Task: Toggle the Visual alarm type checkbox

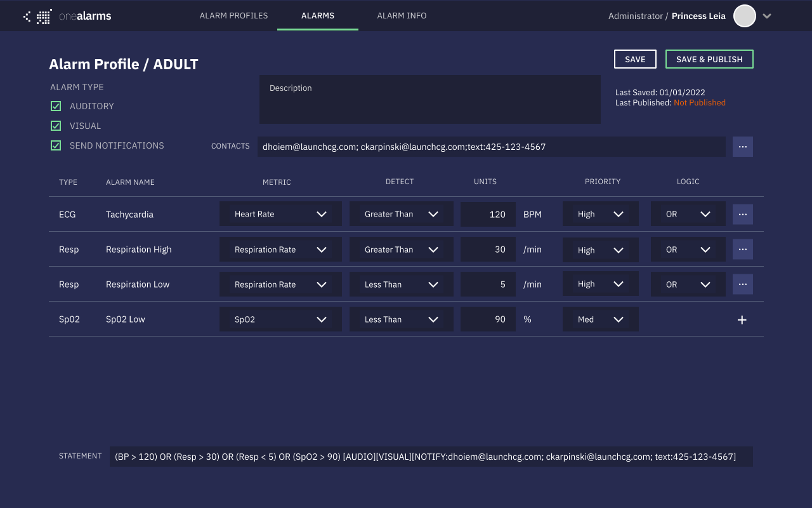Action: coord(56,126)
